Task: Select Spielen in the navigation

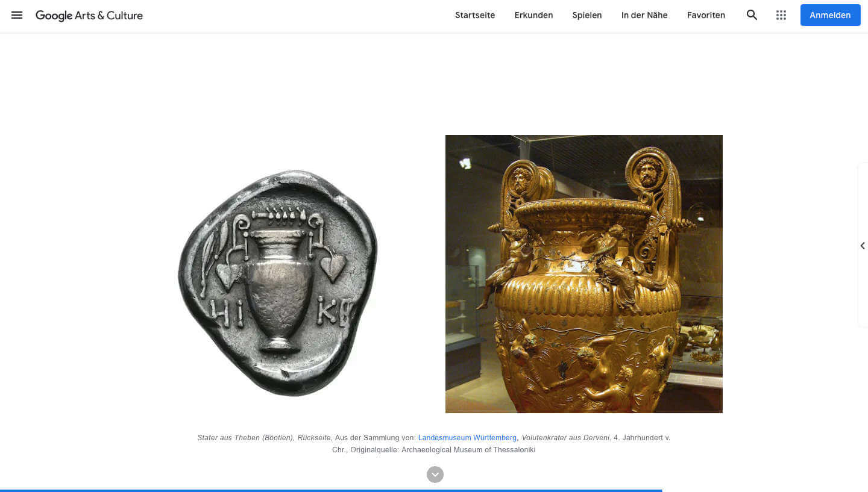Action: click(587, 15)
